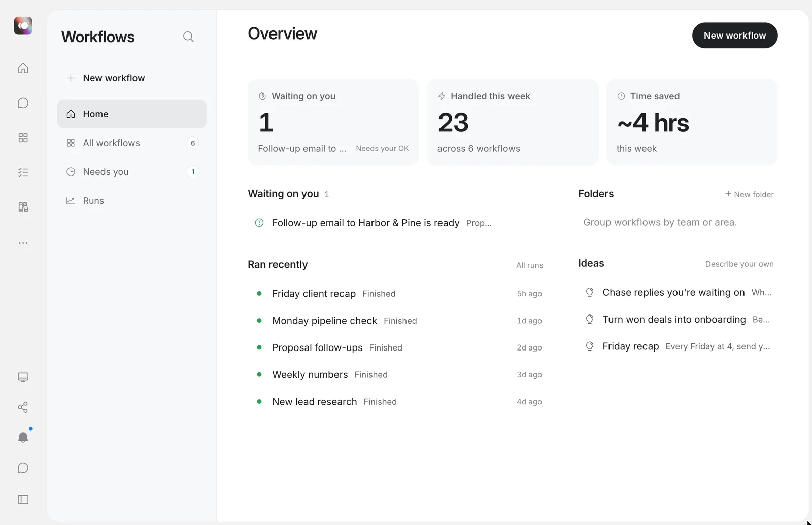This screenshot has width=812, height=525.
Task: Click the alert icon beside Harbor & Pine follow-up
Action: click(259, 223)
